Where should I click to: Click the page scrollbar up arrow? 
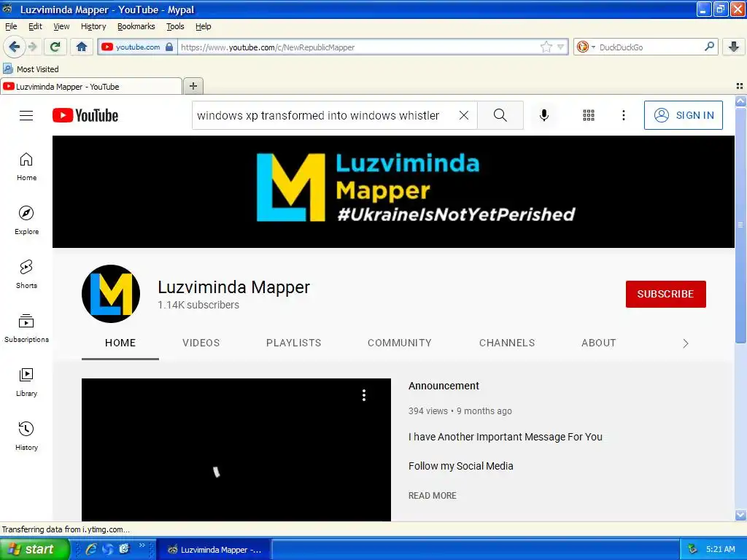click(740, 101)
